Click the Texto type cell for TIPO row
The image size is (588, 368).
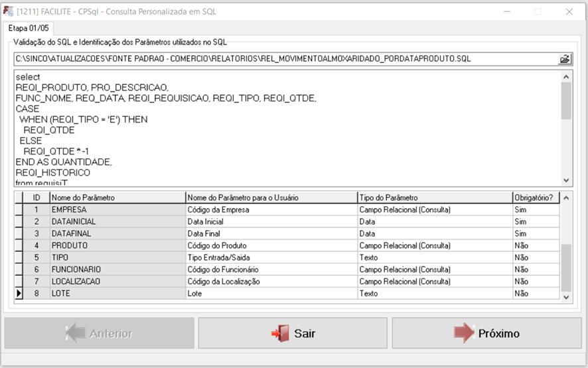click(435, 257)
